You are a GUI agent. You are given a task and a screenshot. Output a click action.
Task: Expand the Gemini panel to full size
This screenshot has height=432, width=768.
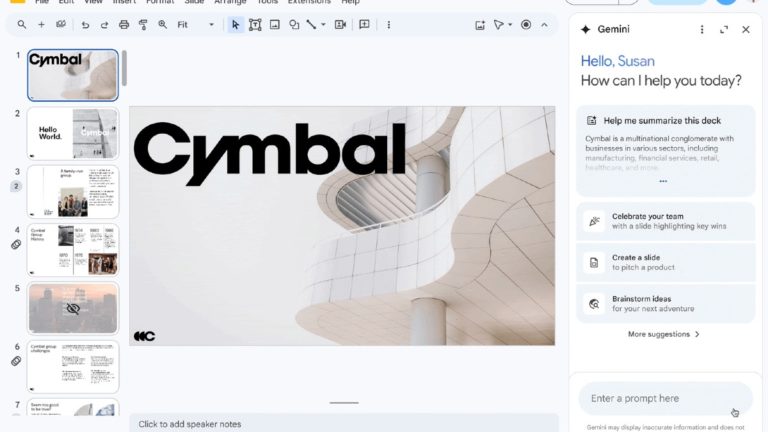[x=724, y=30]
